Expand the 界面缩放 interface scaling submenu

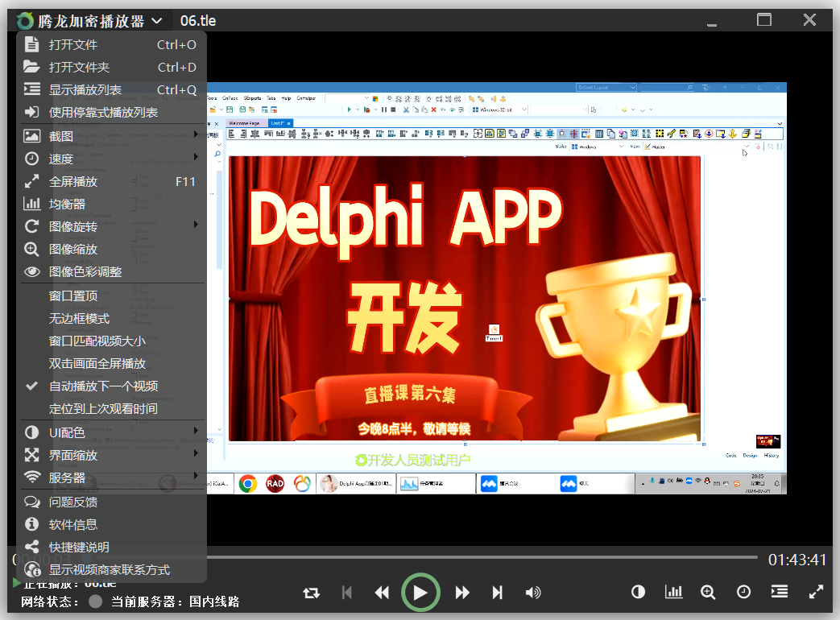tap(111, 455)
